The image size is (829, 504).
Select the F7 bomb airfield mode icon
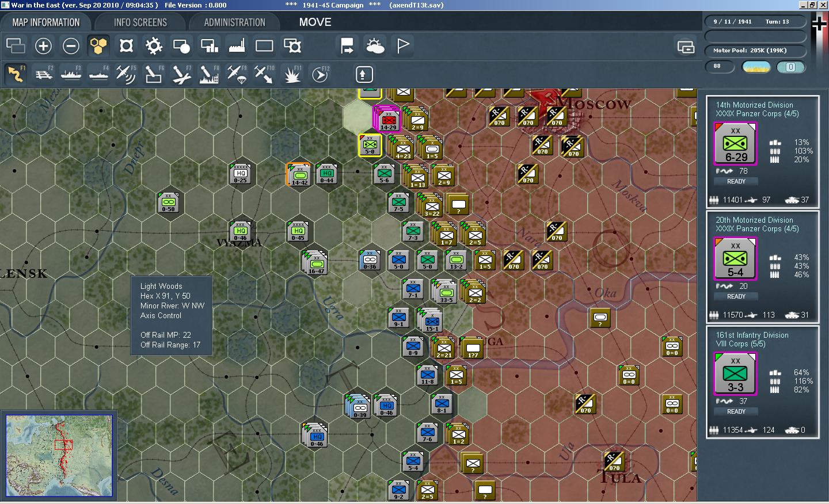181,74
